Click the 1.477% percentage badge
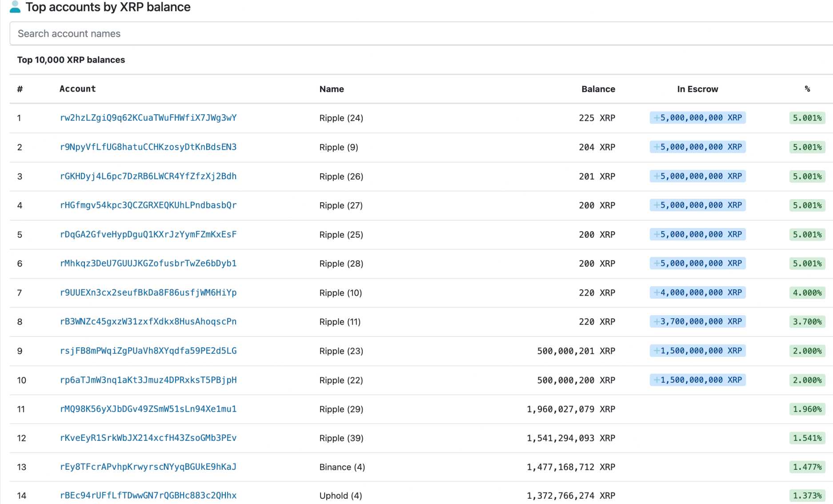This screenshot has width=833, height=504. [807, 467]
